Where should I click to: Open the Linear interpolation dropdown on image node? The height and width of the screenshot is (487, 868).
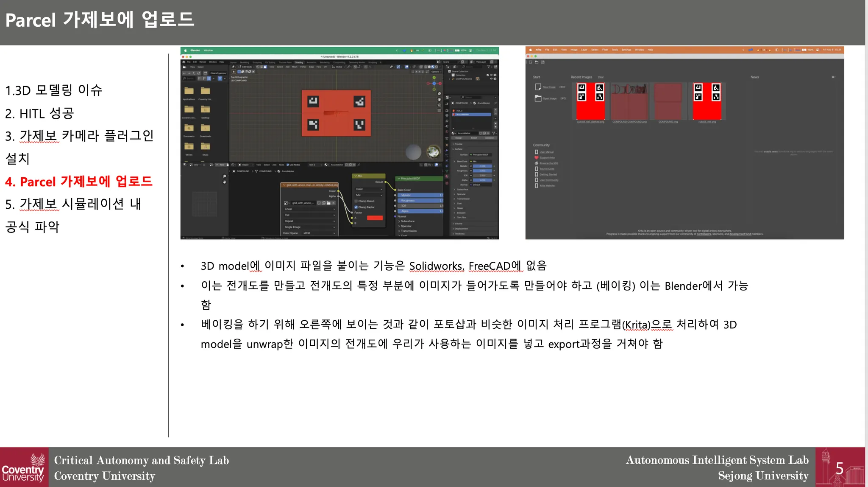click(309, 209)
